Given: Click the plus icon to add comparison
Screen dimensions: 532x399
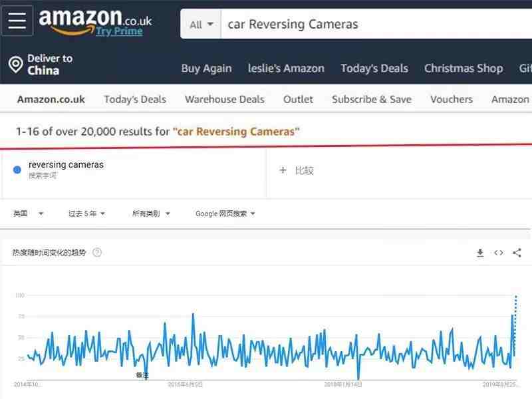Looking at the screenshot, I should 283,170.
